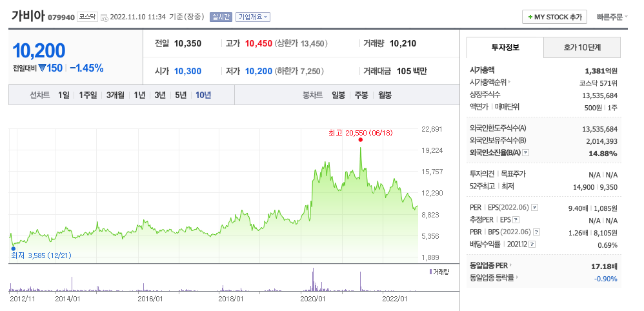The width and height of the screenshot is (644, 311).
Task: Click the arrow next to 시가총액순위
Action: (x=510, y=82)
